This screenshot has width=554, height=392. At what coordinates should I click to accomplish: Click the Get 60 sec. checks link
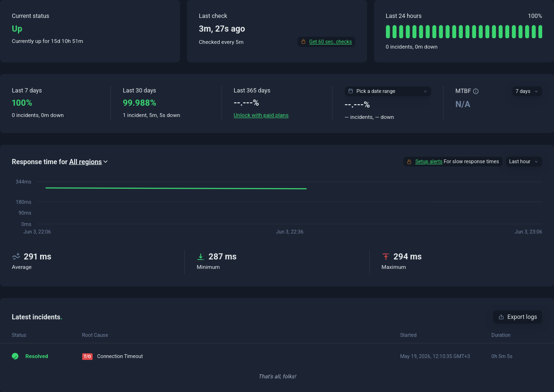point(330,42)
